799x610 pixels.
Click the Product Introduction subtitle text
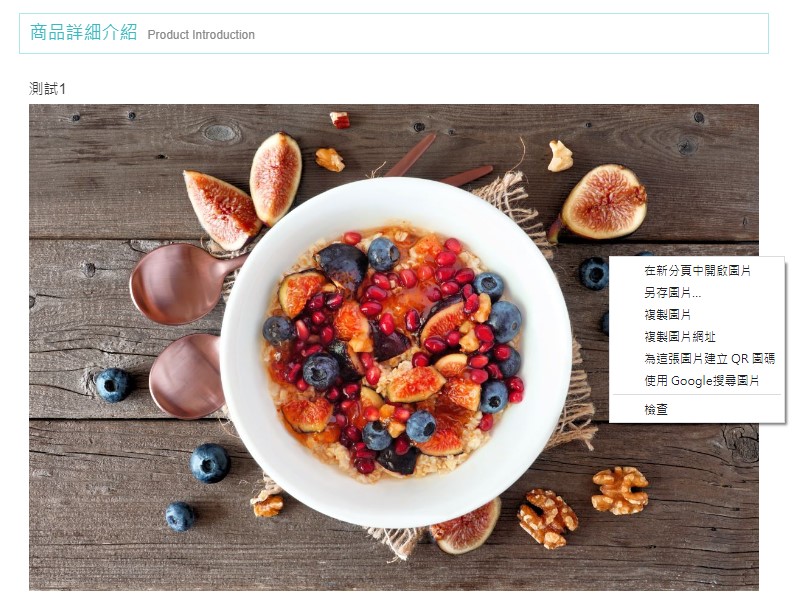point(201,35)
